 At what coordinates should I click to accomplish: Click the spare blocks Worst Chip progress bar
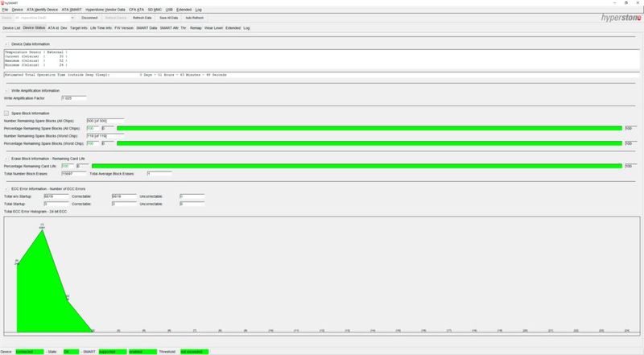coord(369,143)
